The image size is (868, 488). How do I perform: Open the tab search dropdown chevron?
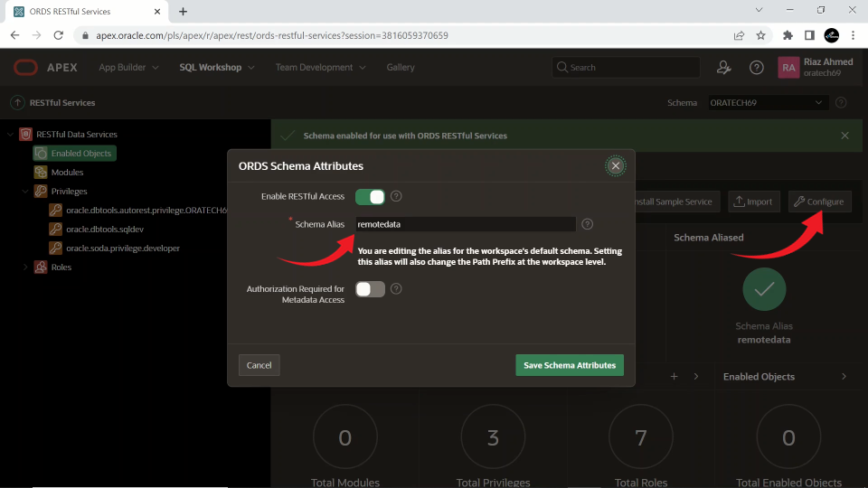[759, 10]
